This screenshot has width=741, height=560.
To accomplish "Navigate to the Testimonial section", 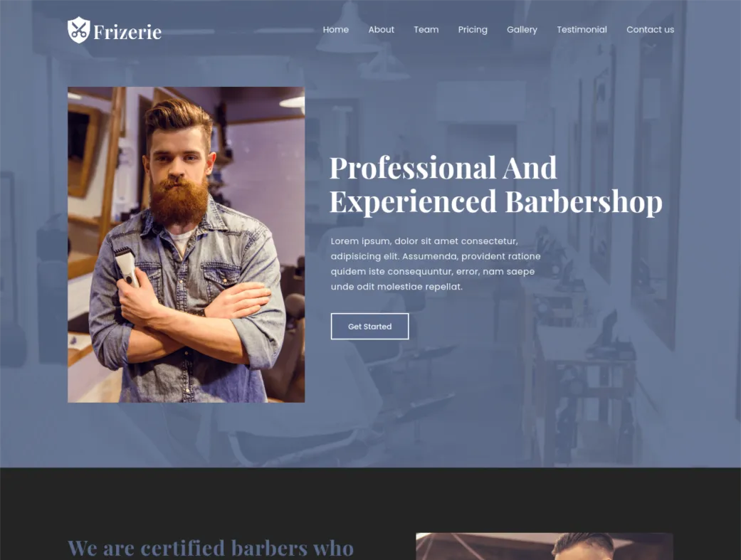I will (x=582, y=29).
